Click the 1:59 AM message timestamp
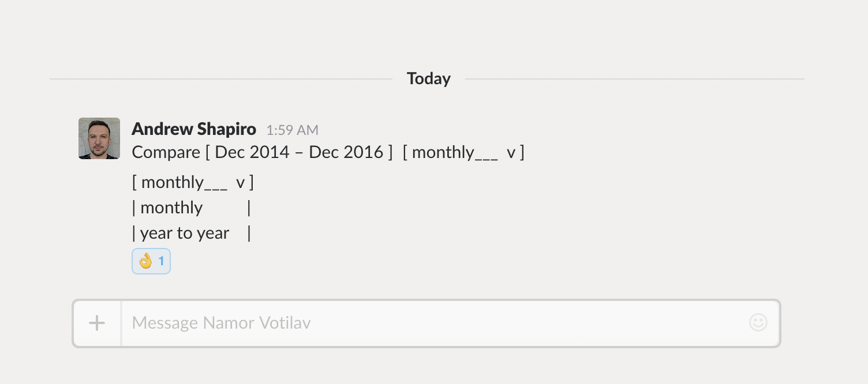The image size is (868, 384). 292,130
